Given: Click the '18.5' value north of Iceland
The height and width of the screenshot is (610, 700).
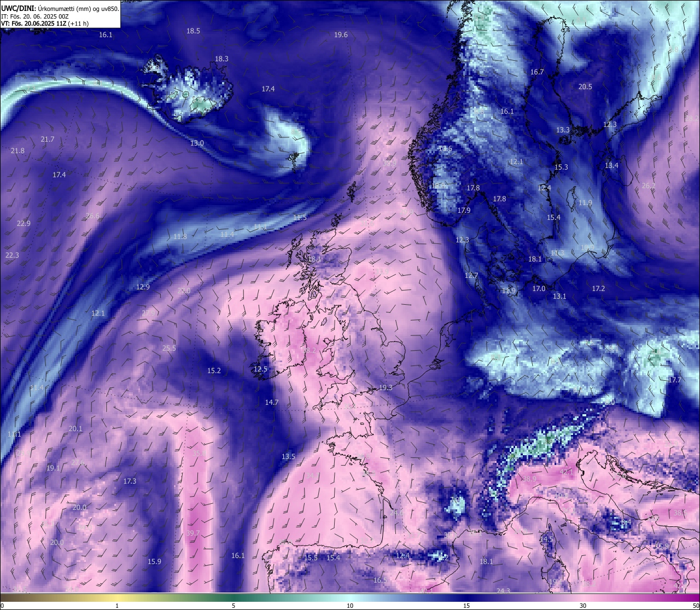Looking at the screenshot, I should click(193, 31).
